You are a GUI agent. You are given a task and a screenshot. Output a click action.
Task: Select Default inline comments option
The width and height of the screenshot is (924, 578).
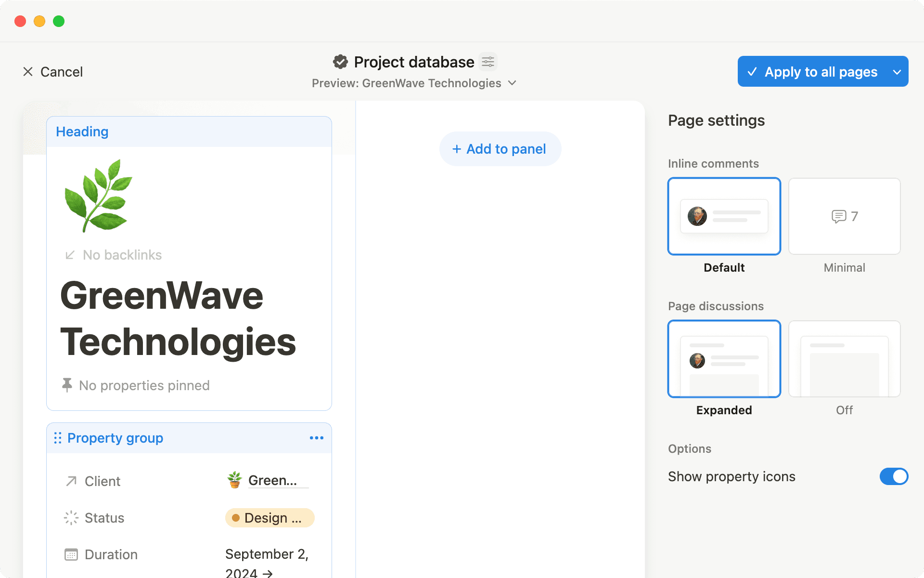point(724,216)
